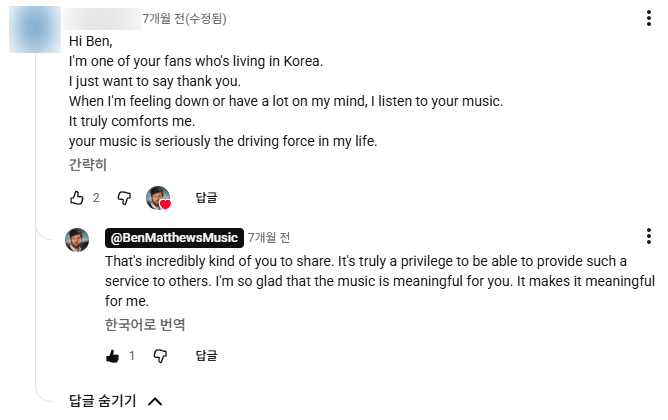Viewport: 668px width, 420px height.
Task: Open the @BenMatthewsMusic channel handle
Action: (174, 238)
